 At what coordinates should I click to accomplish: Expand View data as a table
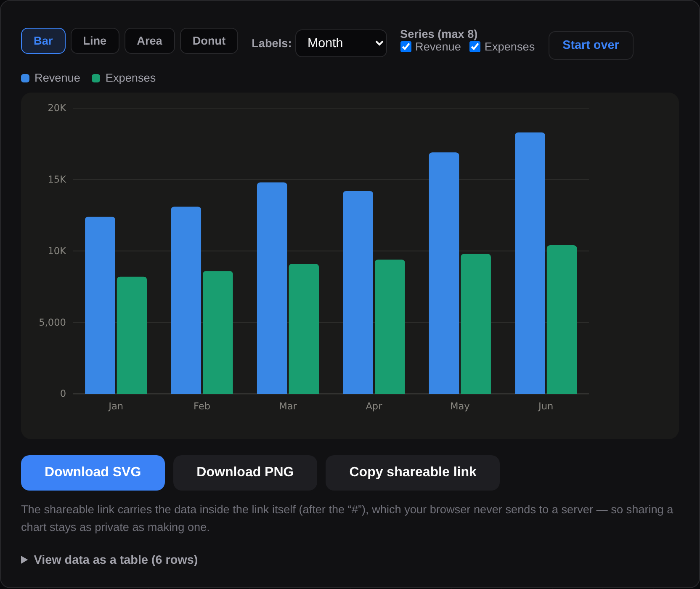click(109, 560)
